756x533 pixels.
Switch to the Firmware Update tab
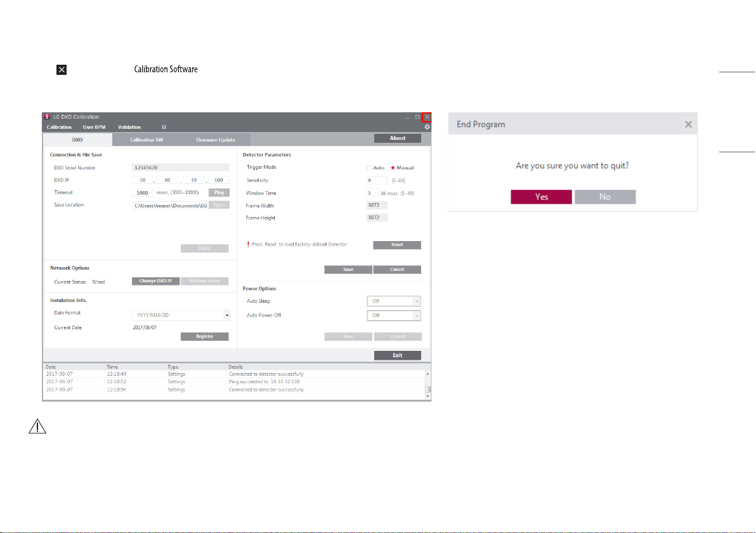(x=216, y=140)
